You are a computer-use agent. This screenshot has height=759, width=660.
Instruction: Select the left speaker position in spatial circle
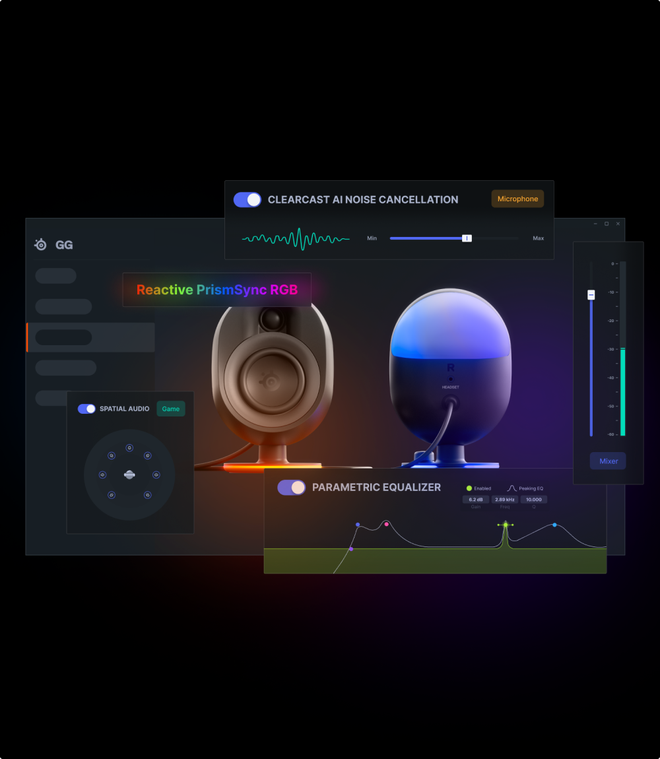[x=102, y=475]
